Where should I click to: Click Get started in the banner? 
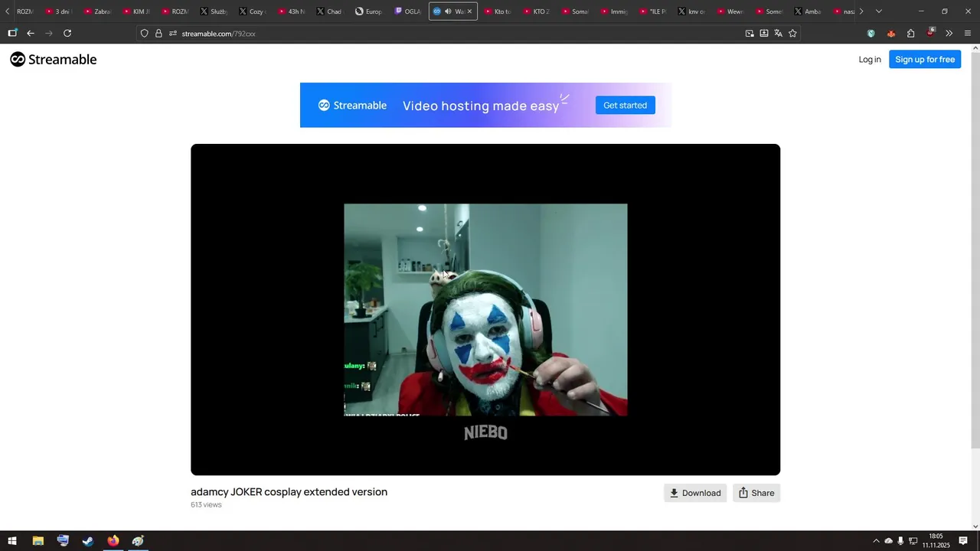tap(626, 106)
